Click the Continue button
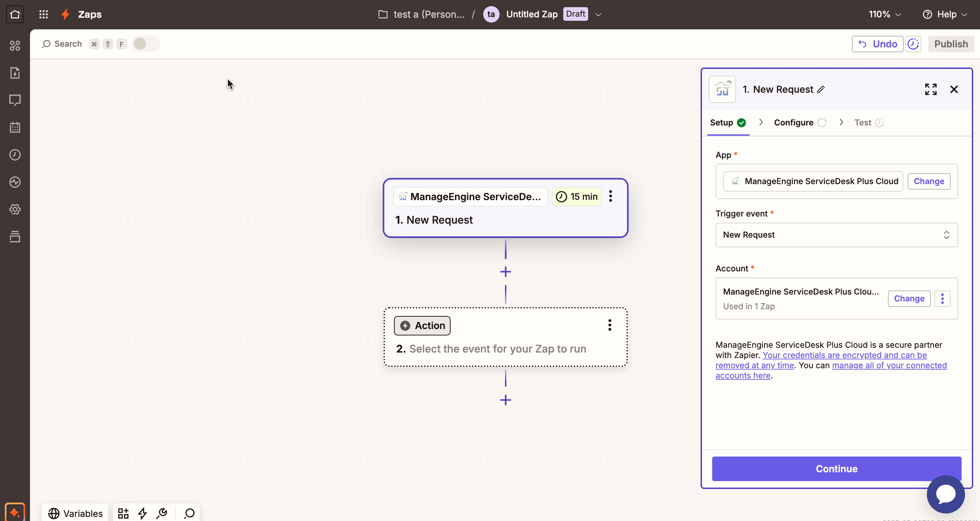Screen dimensions: 980x521 [x=836, y=469]
